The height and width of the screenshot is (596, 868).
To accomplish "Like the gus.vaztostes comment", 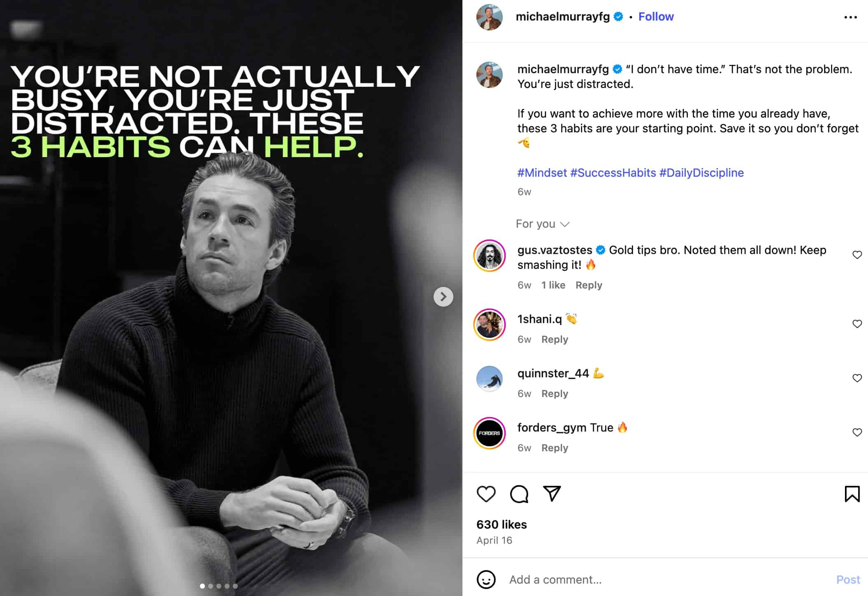I will coord(857,255).
